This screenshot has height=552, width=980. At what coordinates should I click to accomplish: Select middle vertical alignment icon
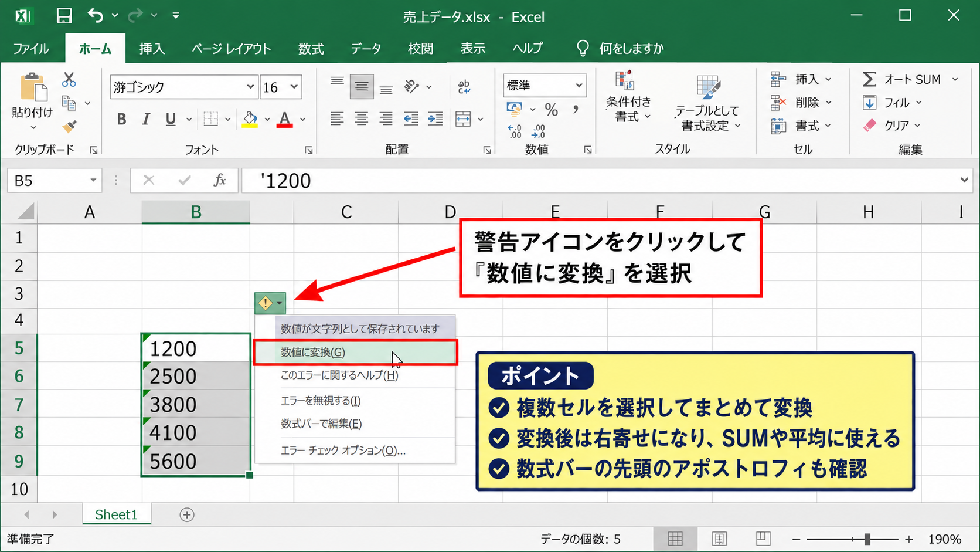tap(362, 87)
